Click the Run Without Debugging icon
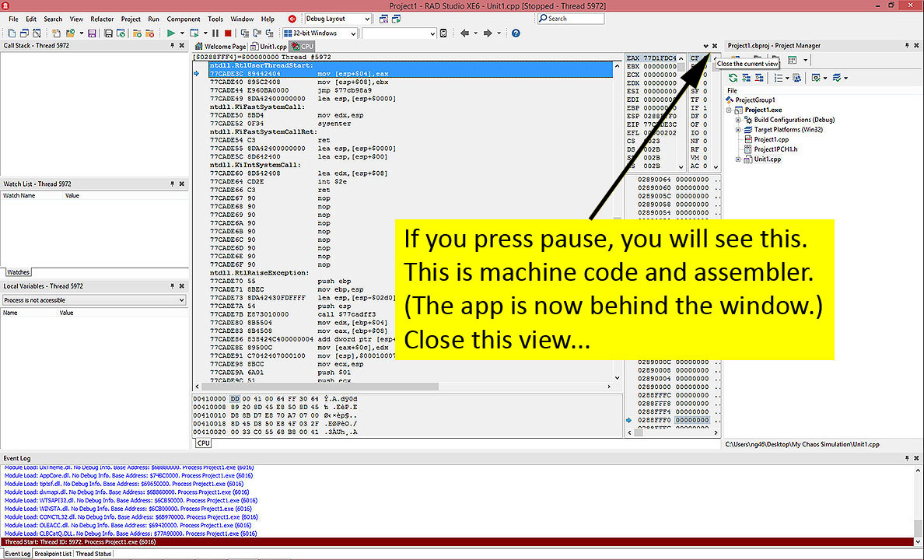Viewport: 924px width, 560px height. (194, 33)
